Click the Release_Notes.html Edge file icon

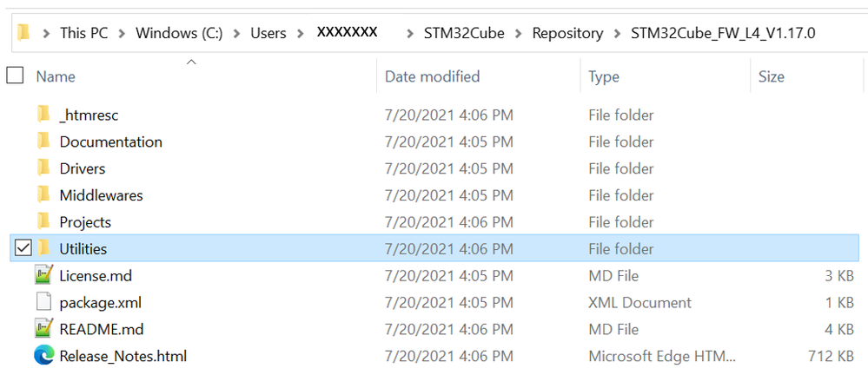[x=43, y=356]
